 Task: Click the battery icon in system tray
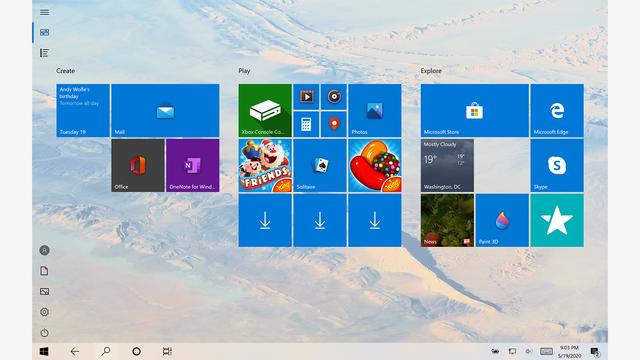(x=495, y=351)
